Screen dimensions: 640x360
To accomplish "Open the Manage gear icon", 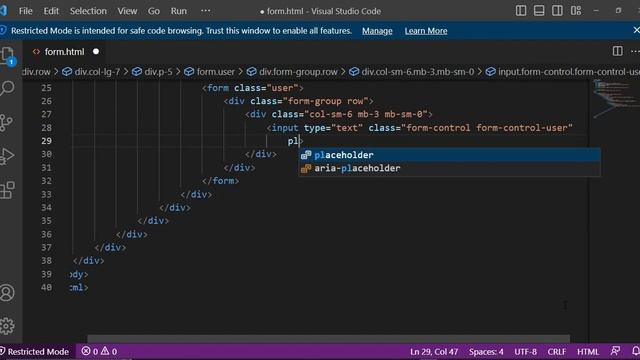I will coord(7,326).
